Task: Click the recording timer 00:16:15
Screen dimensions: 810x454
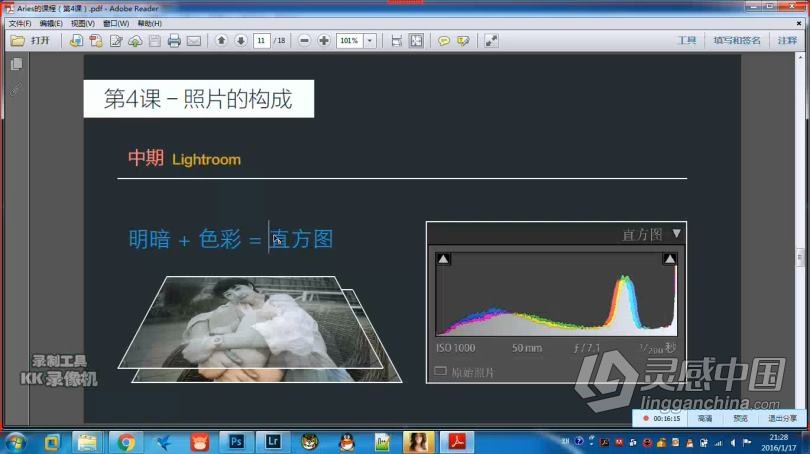Action: click(x=666, y=419)
